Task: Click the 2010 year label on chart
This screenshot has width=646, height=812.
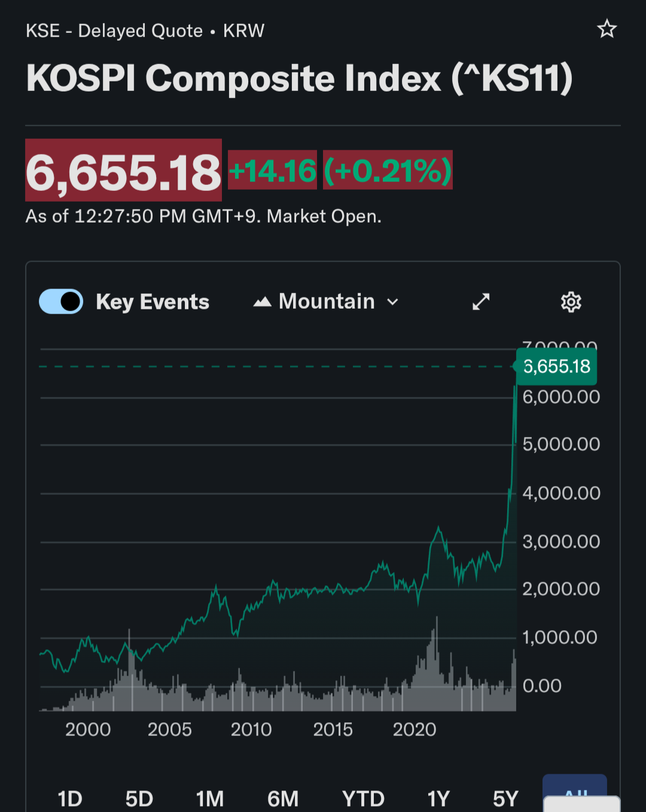Action: [251, 729]
